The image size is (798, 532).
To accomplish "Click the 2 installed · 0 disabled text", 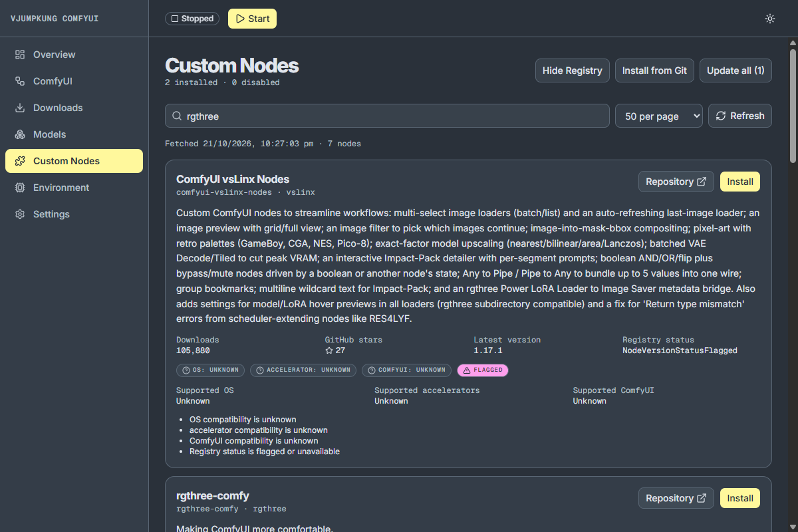I will (x=222, y=82).
